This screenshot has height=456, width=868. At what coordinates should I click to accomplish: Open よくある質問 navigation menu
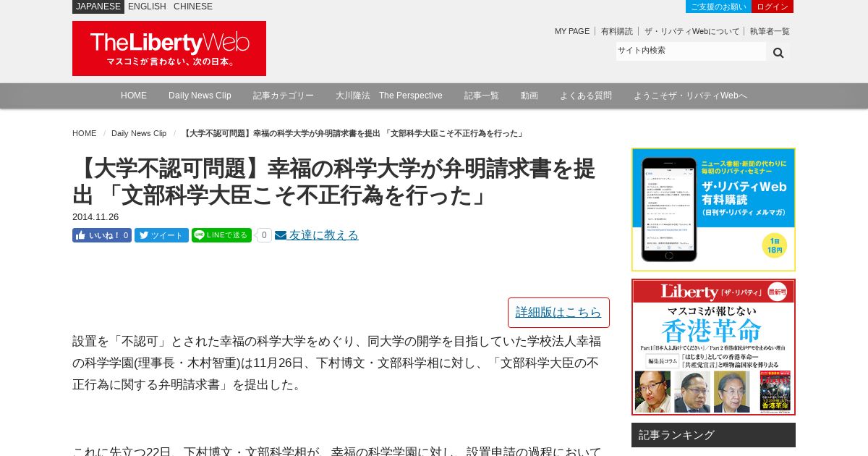point(586,96)
